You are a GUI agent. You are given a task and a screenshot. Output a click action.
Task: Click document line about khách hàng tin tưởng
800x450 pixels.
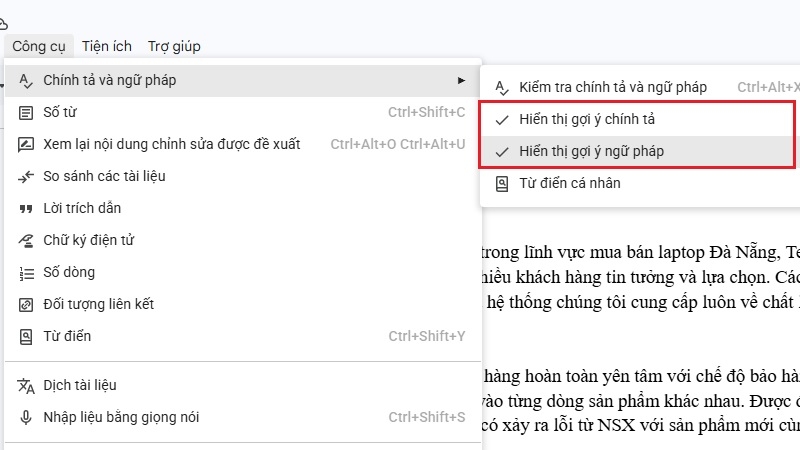(640, 278)
